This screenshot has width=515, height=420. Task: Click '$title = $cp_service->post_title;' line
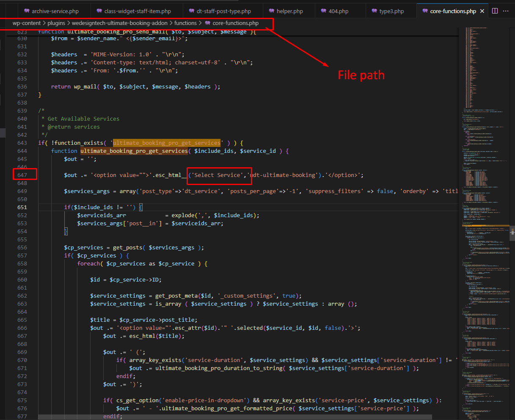coord(143,320)
